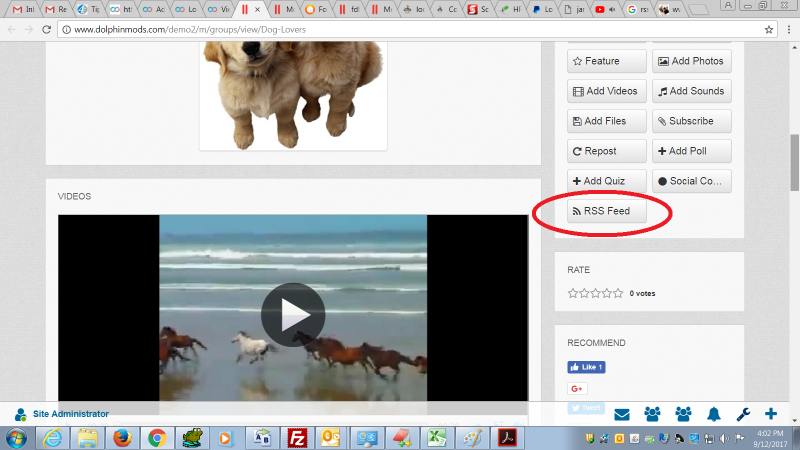Viewport: 800px width, 450px height.
Task: Close the current browser tab
Action: pyautogui.click(x=258, y=9)
